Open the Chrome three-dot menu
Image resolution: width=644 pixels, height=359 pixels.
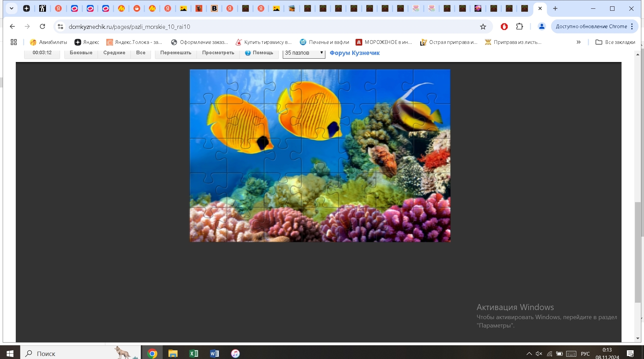(x=632, y=26)
